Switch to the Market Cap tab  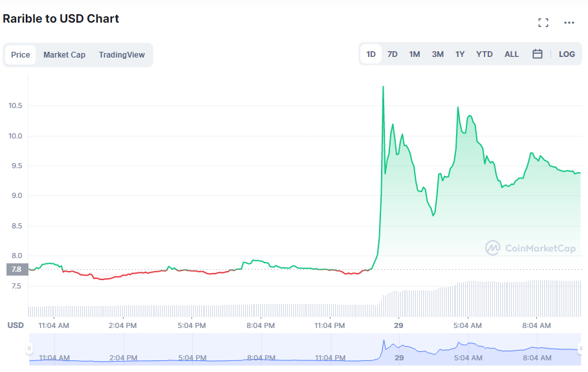tap(65, 55)
